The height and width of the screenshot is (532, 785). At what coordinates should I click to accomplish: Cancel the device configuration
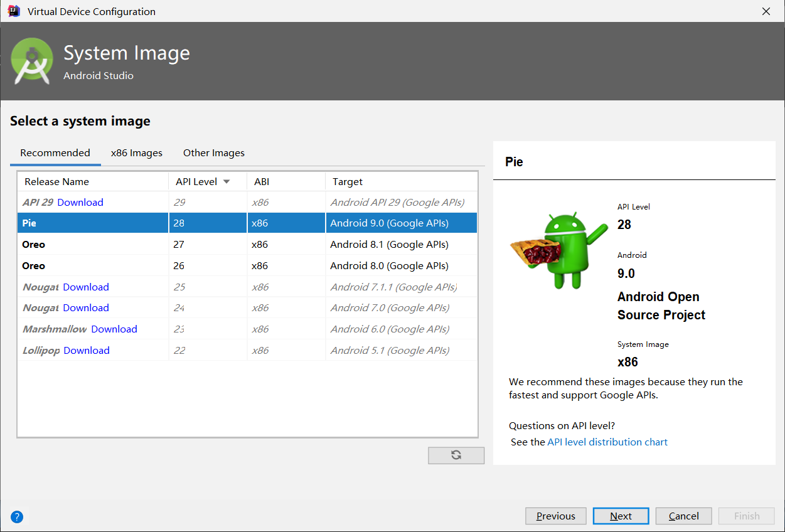coord(684,516)
